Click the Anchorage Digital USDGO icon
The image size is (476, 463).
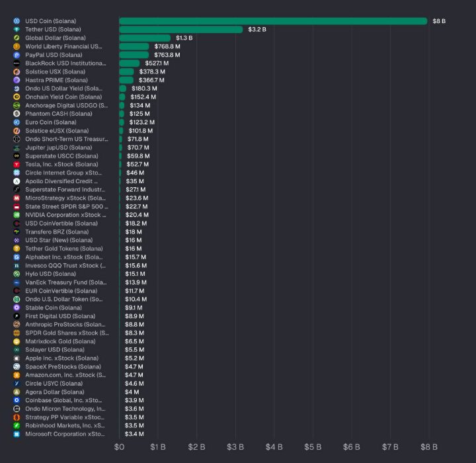(17, 105)
